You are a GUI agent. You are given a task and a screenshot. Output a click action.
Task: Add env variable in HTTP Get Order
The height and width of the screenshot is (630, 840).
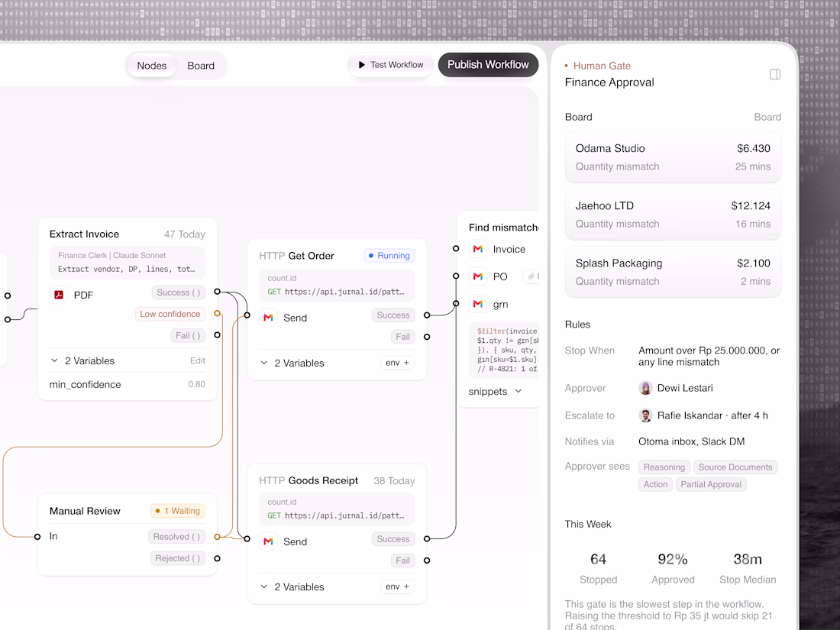(398, 363)
